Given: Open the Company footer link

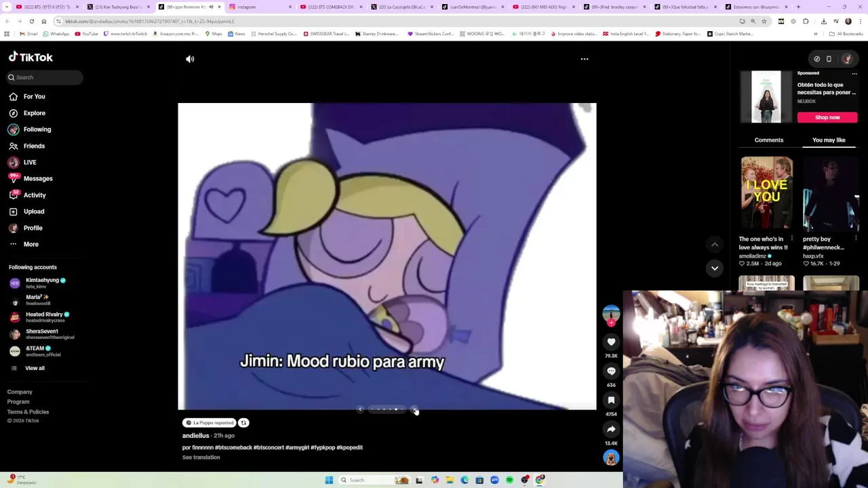Looking at the screenshot, I should (20, 392).
